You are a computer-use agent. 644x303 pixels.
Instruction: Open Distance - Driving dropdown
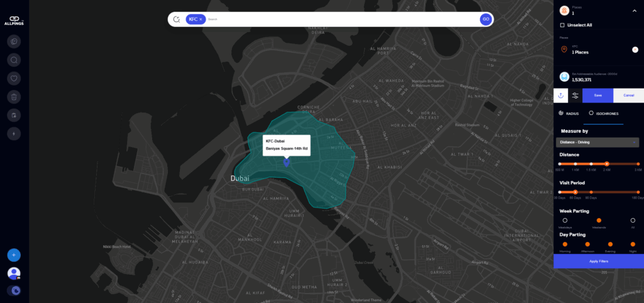(597, 143)
